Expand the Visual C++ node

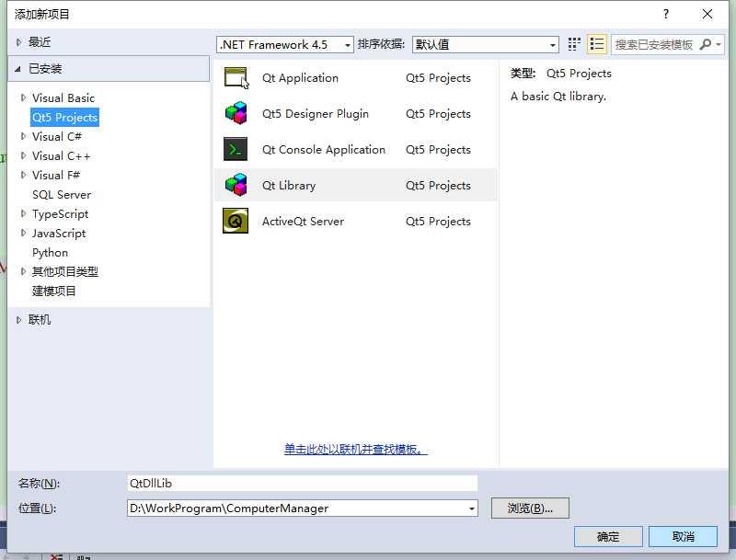point(23,155)
